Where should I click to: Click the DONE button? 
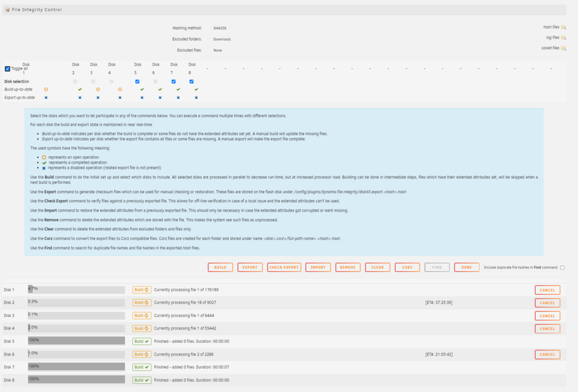tap(466, 267)
